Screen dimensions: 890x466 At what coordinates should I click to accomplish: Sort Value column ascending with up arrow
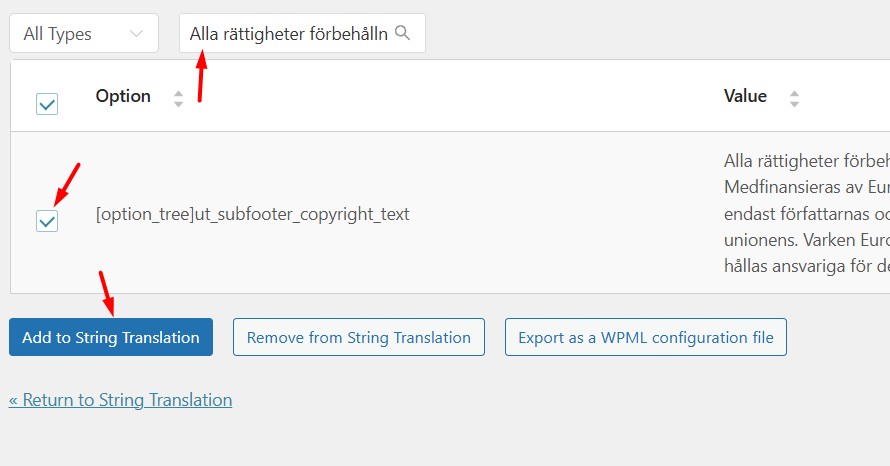click(795, 93)
